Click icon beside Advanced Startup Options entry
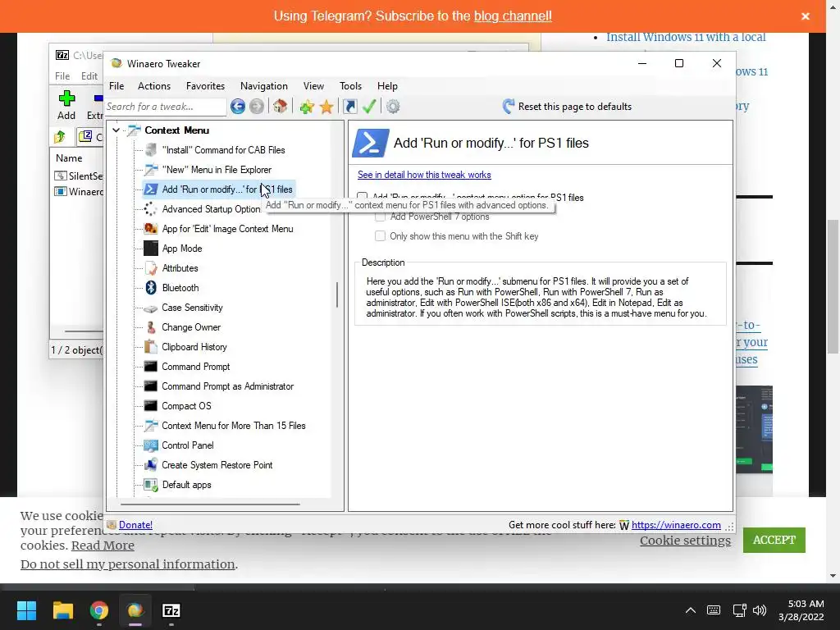 tap(151, 209)
